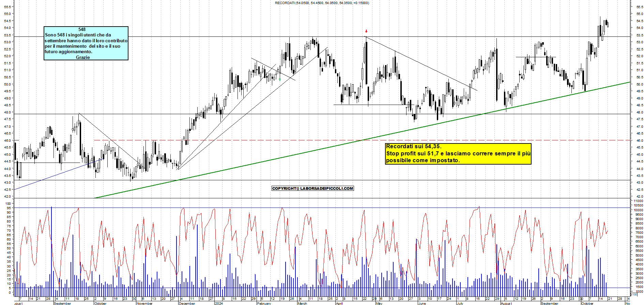Click the green up-arrow buy marker

point(280,79)
